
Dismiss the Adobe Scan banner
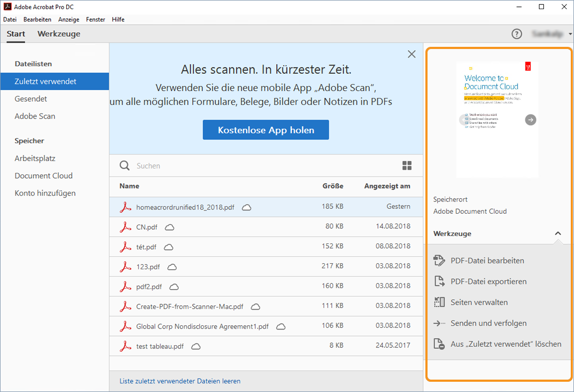(x=411, y=54)
